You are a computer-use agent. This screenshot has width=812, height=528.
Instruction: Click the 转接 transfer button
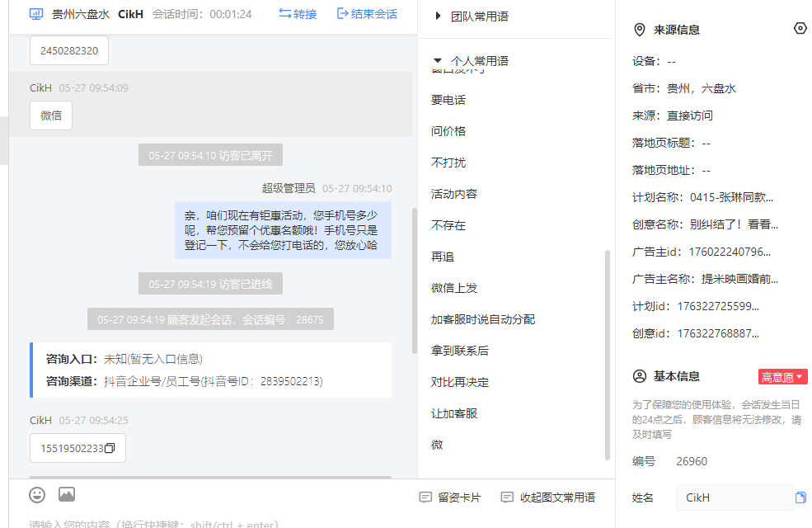298,14
